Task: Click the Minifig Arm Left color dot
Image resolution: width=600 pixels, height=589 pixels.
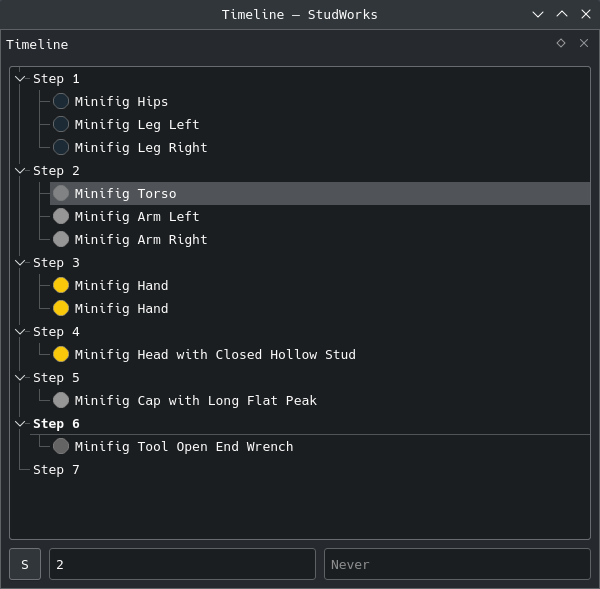Action: click(x=61, y=216)
